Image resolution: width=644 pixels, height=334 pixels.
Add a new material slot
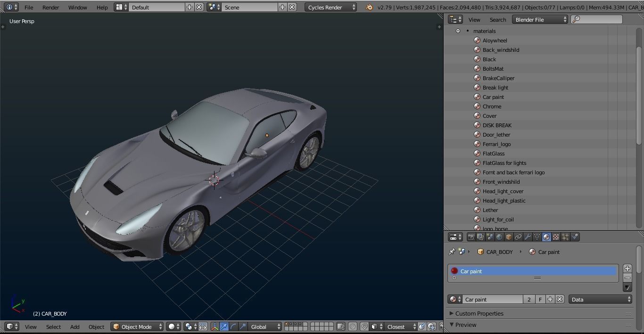click(x=627, y=269)
